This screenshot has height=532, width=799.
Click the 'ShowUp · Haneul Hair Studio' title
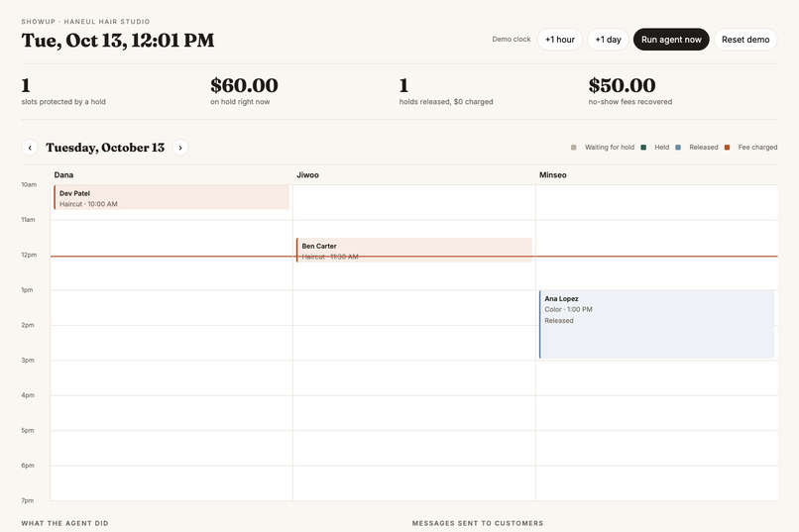tap(85, 22)
